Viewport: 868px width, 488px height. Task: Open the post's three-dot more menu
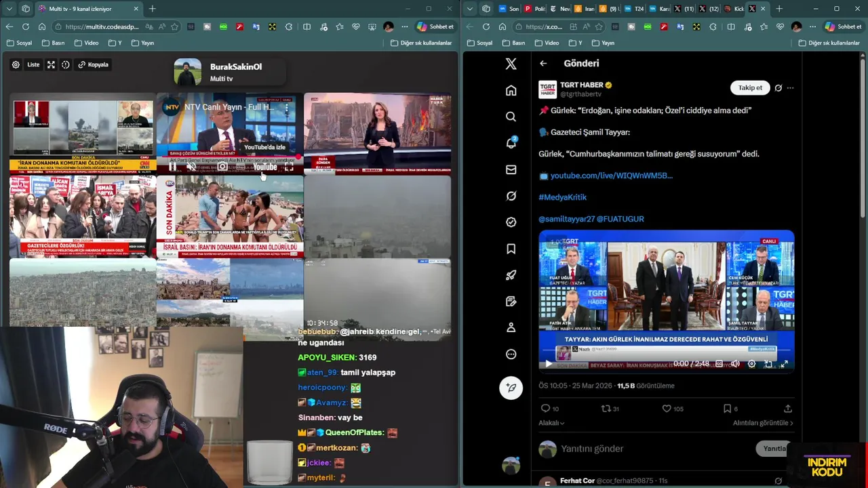tap(790, 87)
